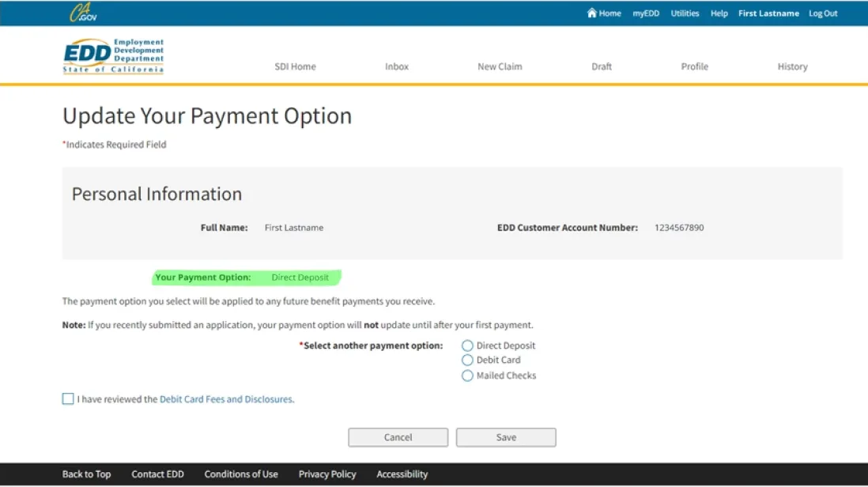Open Contact EDD footer link

pyautogui.click(x=158, y=474)
